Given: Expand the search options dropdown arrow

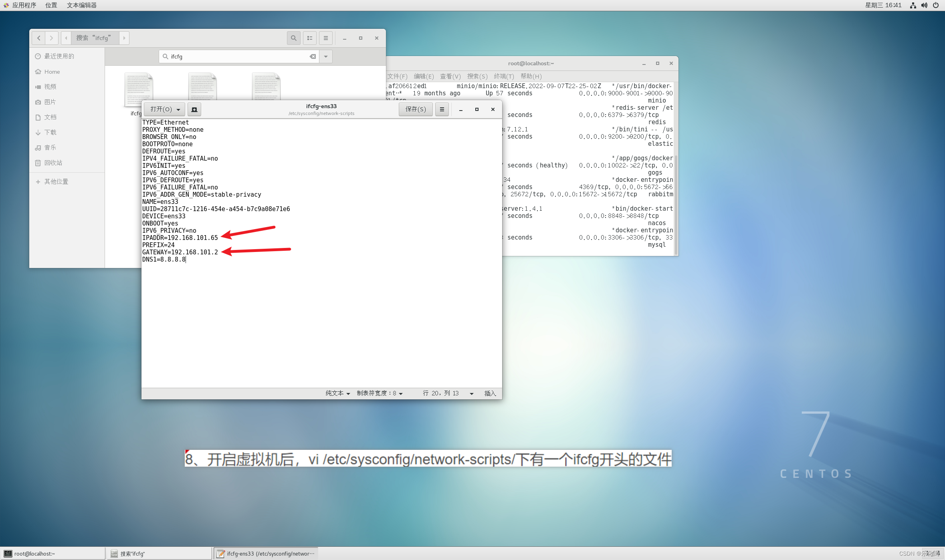Looking at the screenshot, I should [x=326, y=56].
